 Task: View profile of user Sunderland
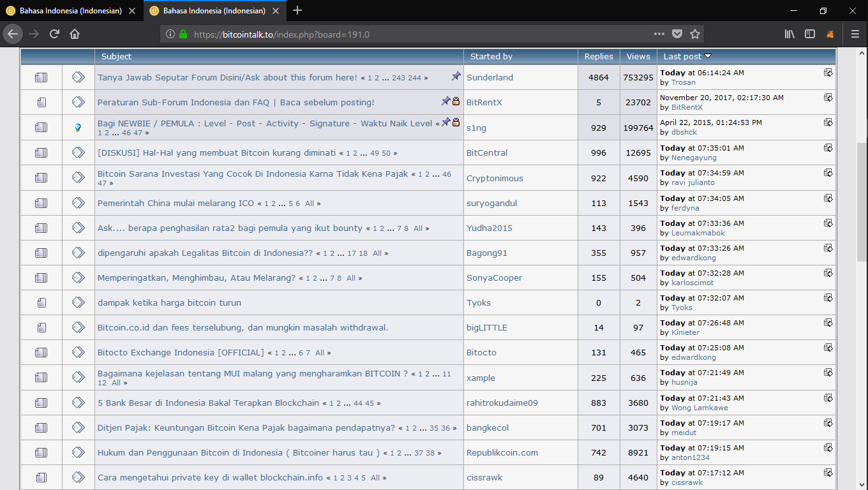tap(490, 77)
